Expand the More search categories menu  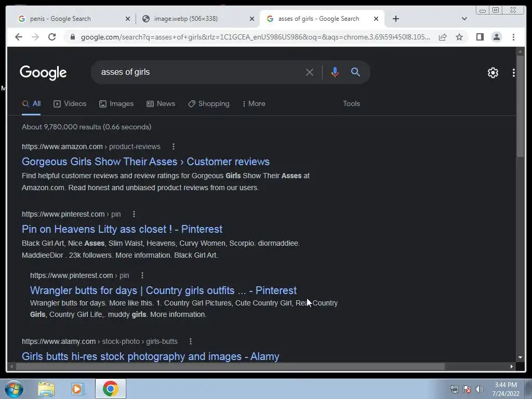click(x=254, y=104)
